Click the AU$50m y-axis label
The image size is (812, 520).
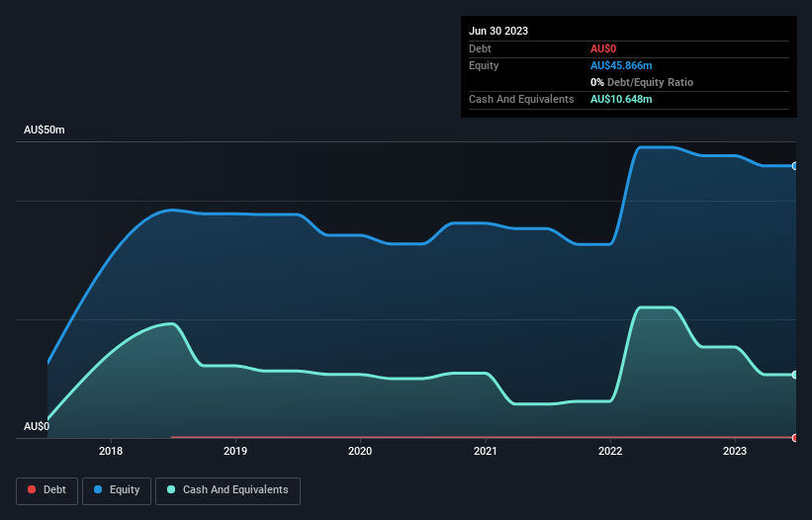[x=45, y=130]
